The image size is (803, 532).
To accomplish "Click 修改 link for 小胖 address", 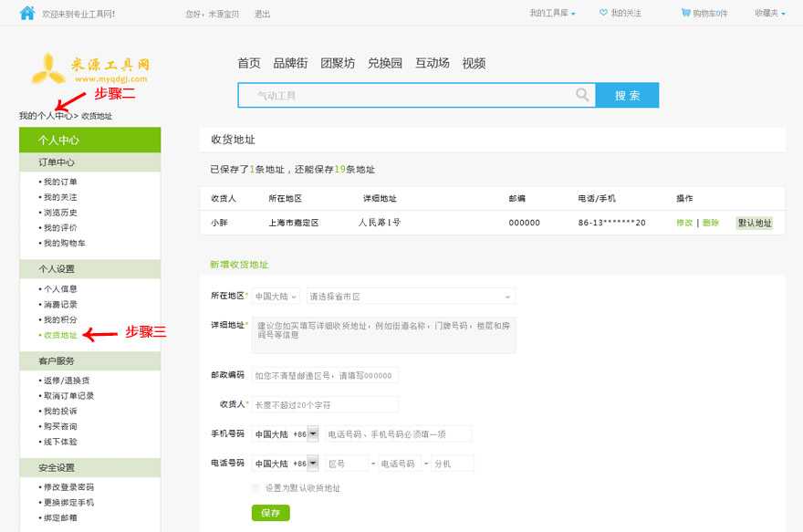I will tap(684, 223).
